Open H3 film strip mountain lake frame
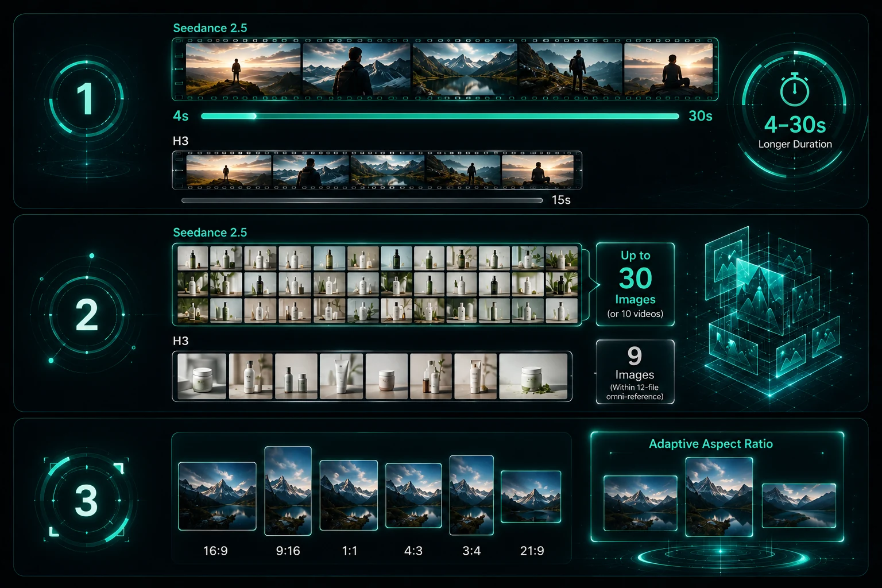882x588 pixels. click(x=388, y=170)
